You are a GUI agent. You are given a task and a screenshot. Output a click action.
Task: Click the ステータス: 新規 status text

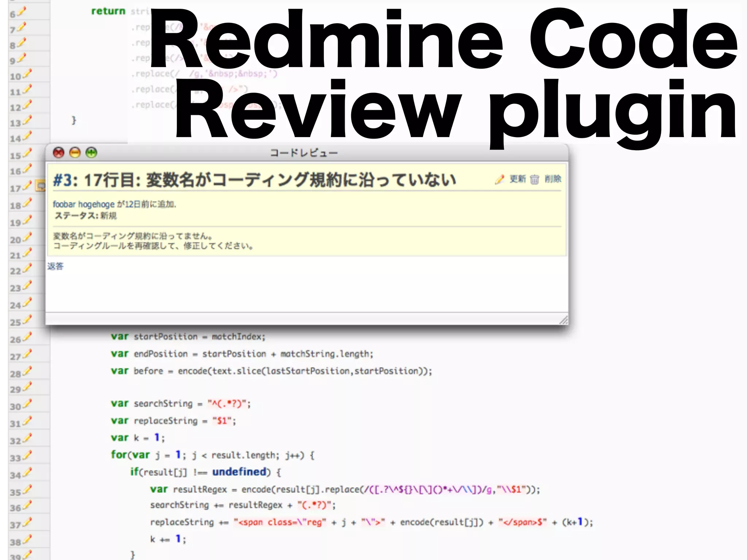(x=85, y=216)
